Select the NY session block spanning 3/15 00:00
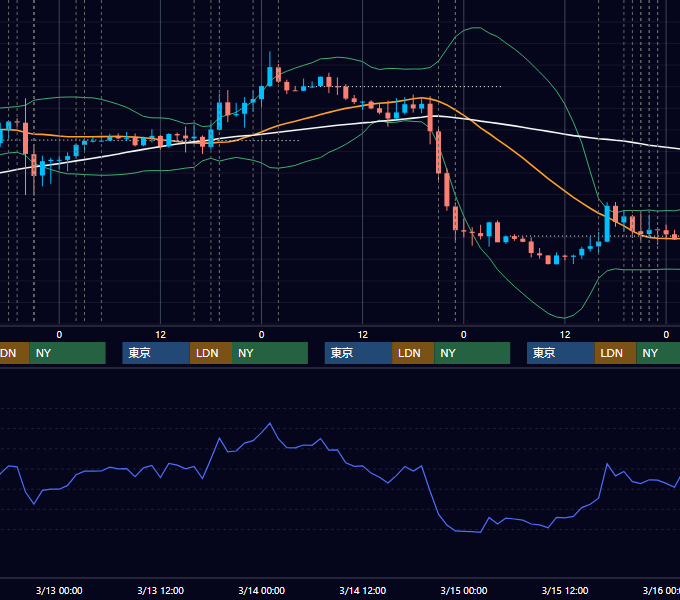 [x=472, y=353]
